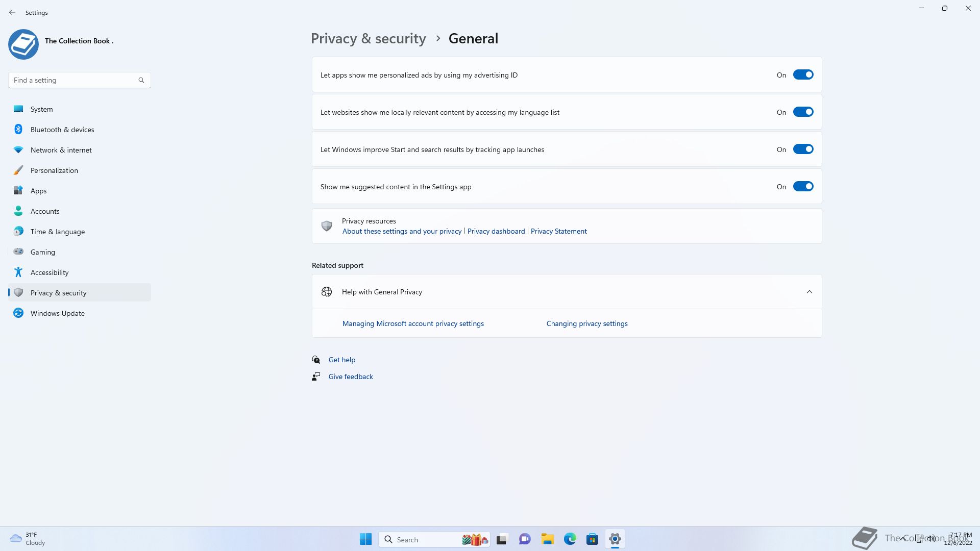
Task: Select the Gaming controller icon
Action: click(18, 252)
